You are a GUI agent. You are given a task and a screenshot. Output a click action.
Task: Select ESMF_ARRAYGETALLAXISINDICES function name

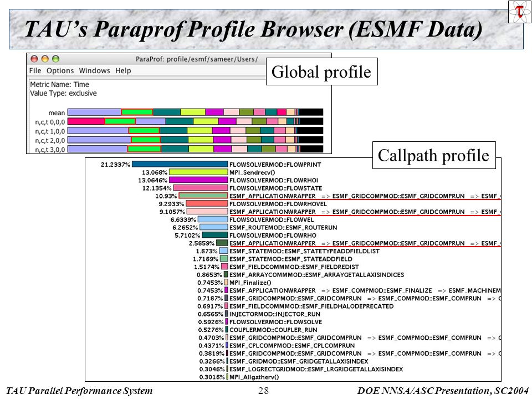tap(316, 275)
